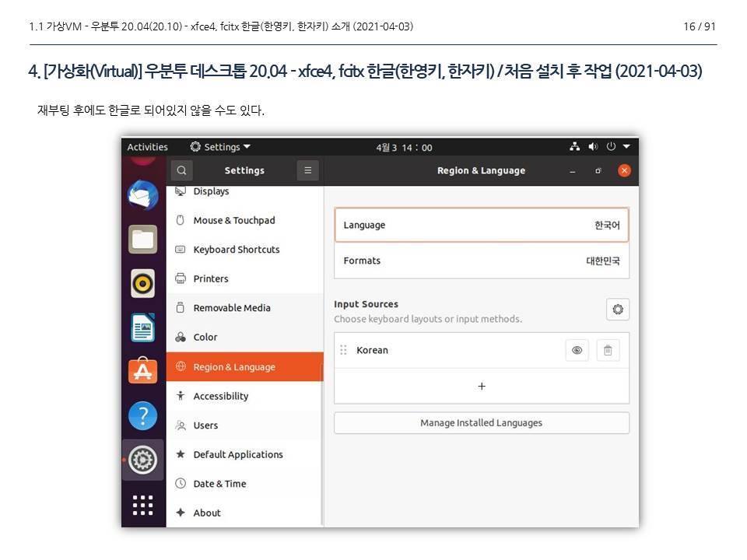This screenshot has height=560, width=747.
Task: Open the clock showing 4월 3 14:00
Action: pos(404,148)
